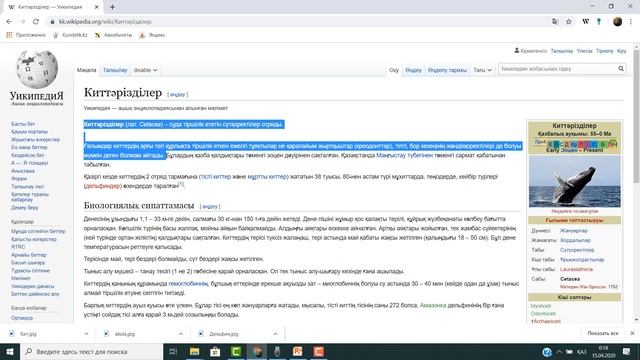
Task: Bookmark this page with the star icon
Action: pos(569,22)
